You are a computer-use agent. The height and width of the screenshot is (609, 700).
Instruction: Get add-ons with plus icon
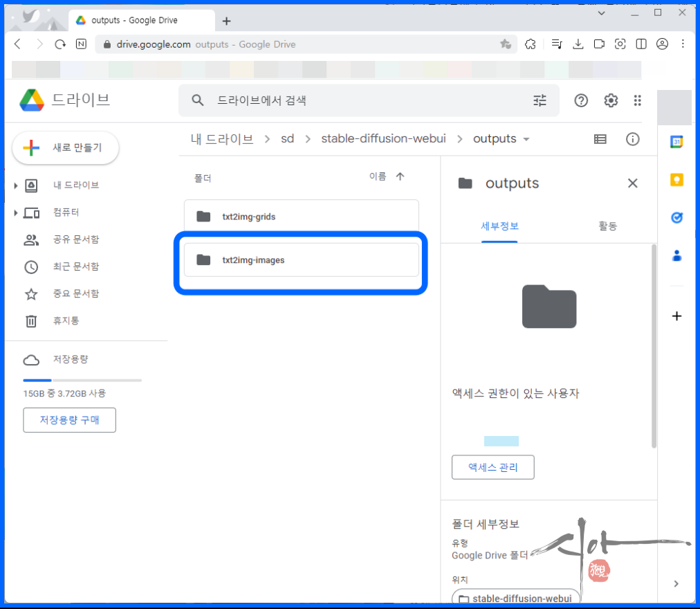(676, 316)
